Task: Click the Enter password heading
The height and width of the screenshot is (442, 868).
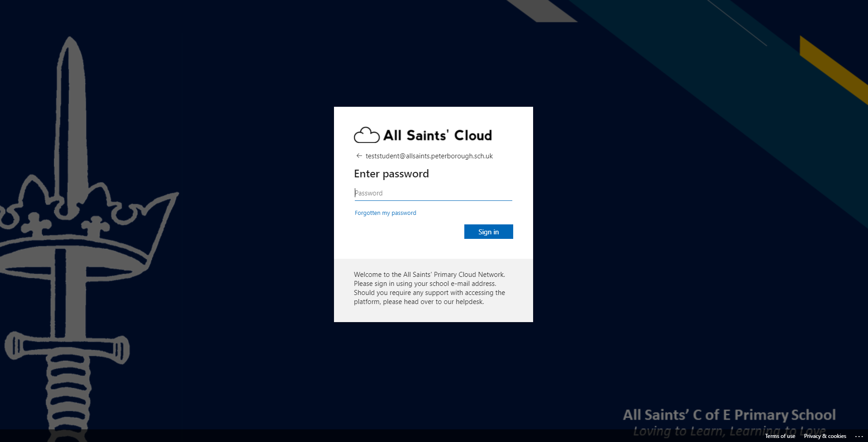Action: [x=391, y=174]
